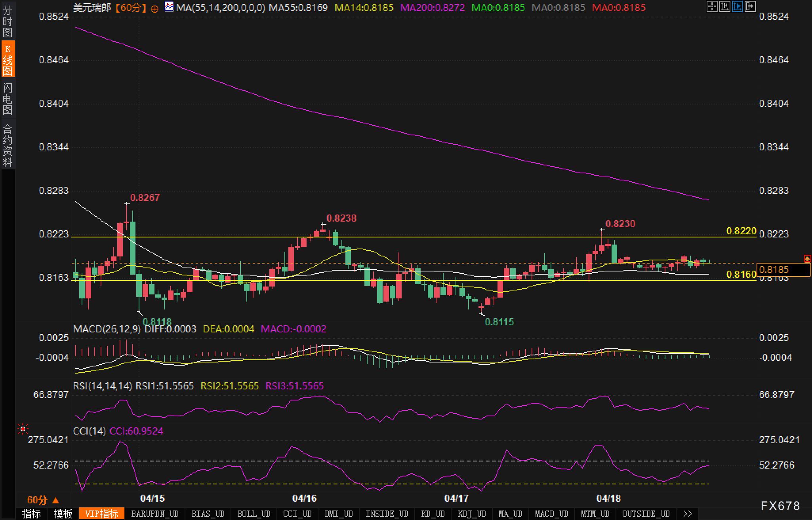This screenshot has height=520, width=812.
Task: Click the blue highlighted chart-axis play icon
Action: [x=737, y=7]
